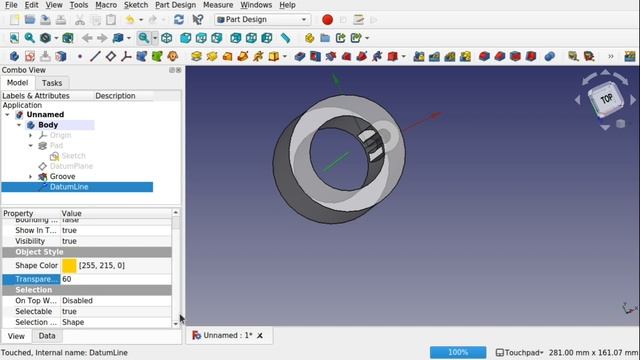Image resolution: width=640 pixels, height=360 pixels.
Task: Click the Mirrored feature icon
Action: [419, 56]
